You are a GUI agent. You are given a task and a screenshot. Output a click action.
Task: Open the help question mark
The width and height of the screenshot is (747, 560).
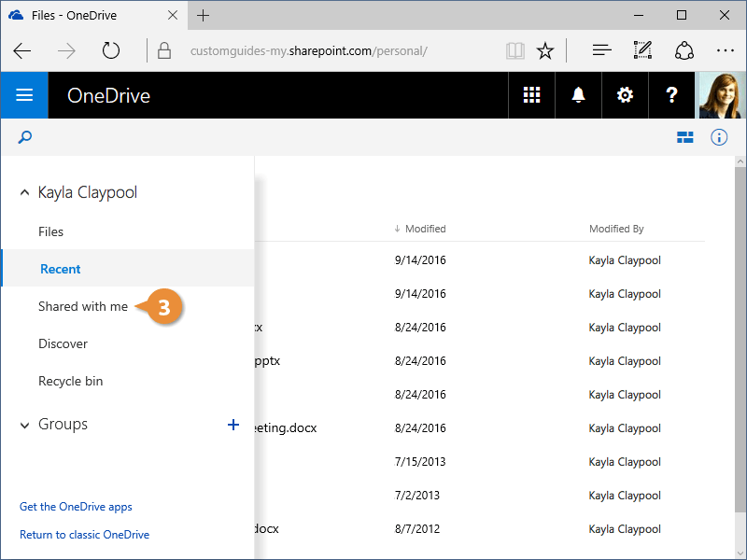[x=671, y=95]
